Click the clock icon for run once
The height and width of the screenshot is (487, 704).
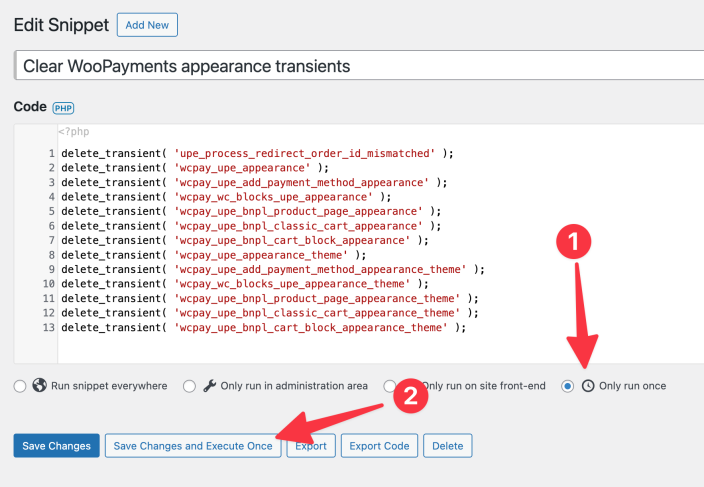click(588, 386)
